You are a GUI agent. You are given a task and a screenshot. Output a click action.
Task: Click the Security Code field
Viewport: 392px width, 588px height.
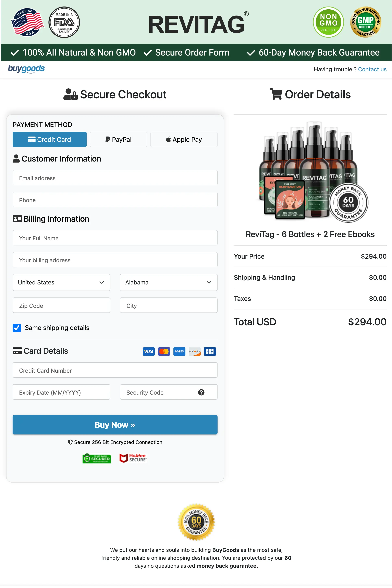click(169, 392)
